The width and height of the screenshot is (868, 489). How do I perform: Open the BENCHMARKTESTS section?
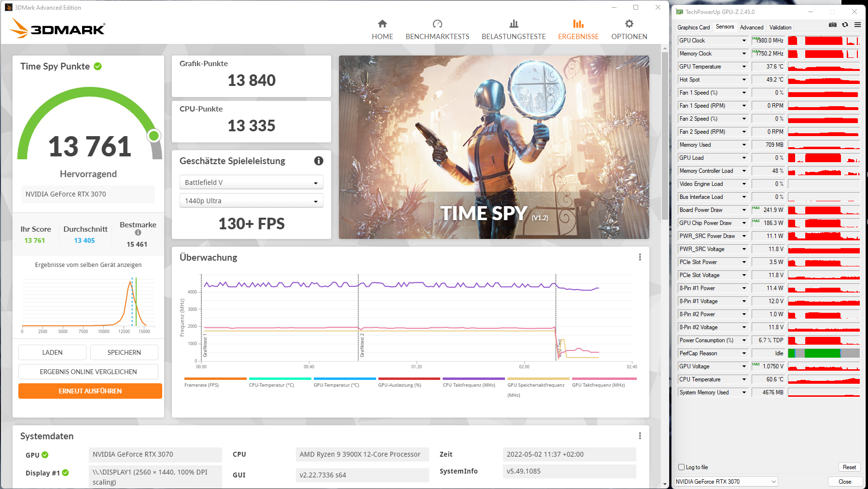pos(437,30)
